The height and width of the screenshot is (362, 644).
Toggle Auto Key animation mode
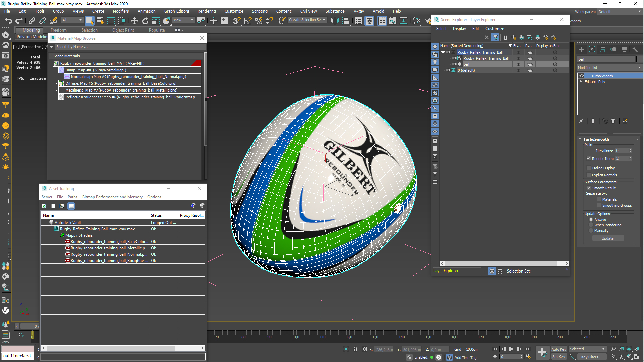tap(559, 349)
